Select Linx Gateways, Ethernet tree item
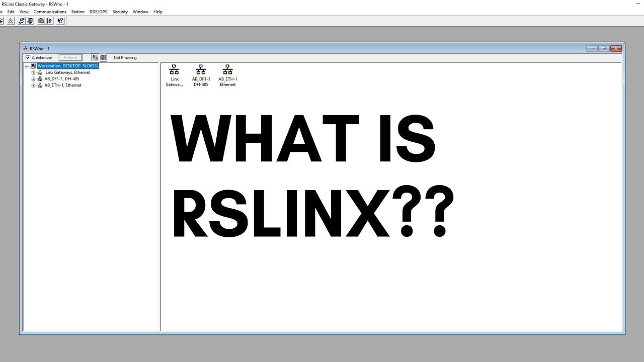This screenshot has height=362, width=644. 68,72
